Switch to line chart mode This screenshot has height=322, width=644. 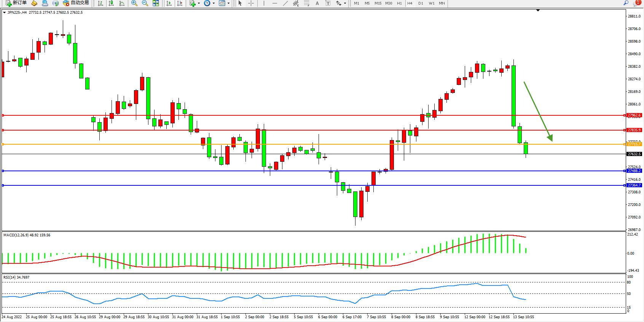122,3
